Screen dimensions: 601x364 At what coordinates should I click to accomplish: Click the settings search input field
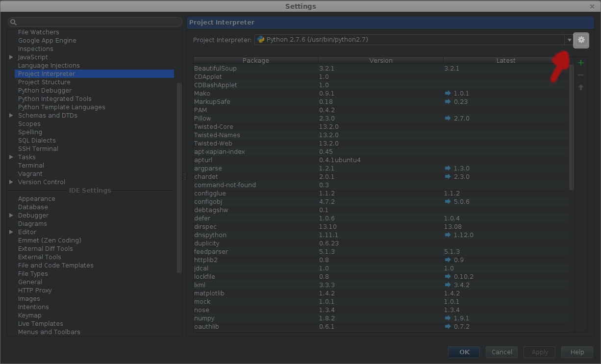95,22
